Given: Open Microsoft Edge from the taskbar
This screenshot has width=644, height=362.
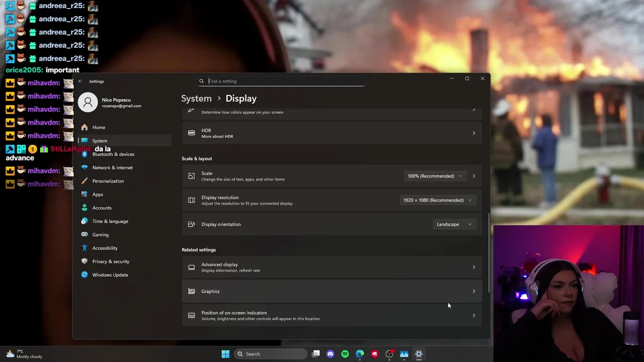Looking at the screenshot, I should click(360, 354).
